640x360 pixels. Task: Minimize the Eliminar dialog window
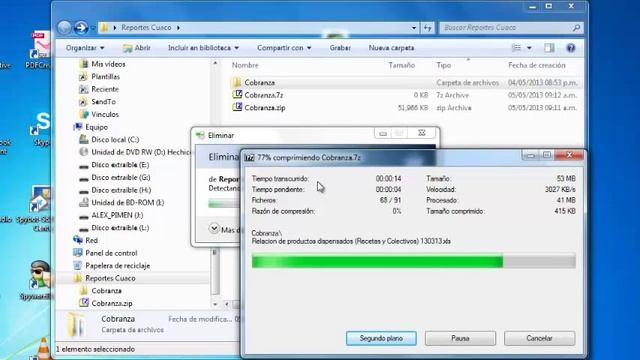pyautogui.click(x=383, y=133)
